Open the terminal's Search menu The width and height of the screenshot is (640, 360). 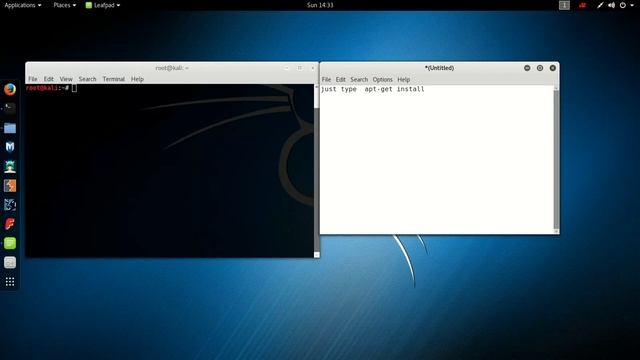click(x=87, y=79)
